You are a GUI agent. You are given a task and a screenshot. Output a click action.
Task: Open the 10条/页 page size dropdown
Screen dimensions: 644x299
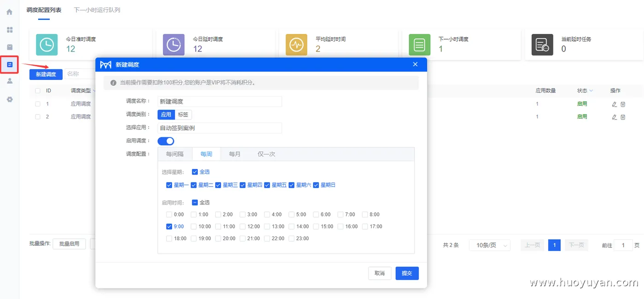[489, 245]
